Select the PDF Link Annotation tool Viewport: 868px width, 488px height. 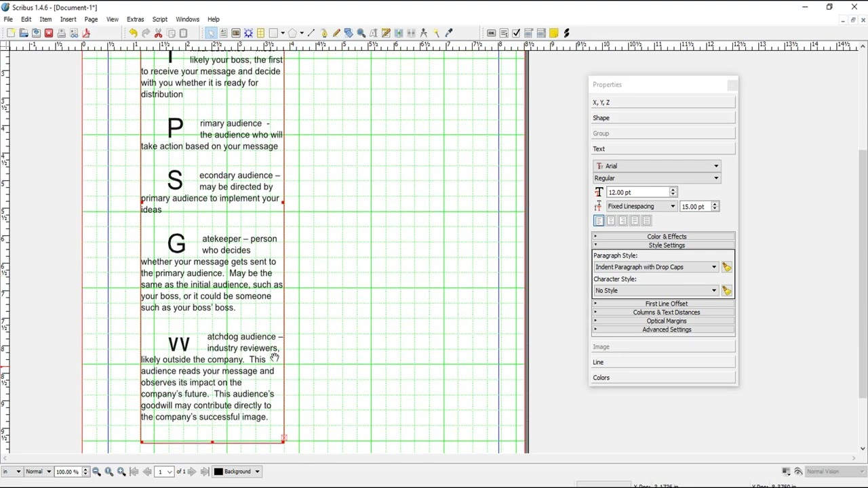pos(567,33)
